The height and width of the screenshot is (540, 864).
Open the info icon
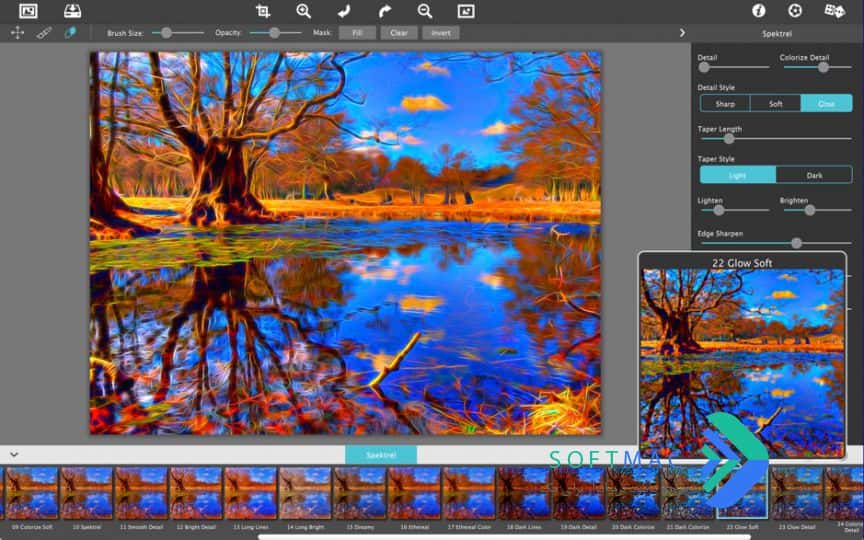click(759, 10)
